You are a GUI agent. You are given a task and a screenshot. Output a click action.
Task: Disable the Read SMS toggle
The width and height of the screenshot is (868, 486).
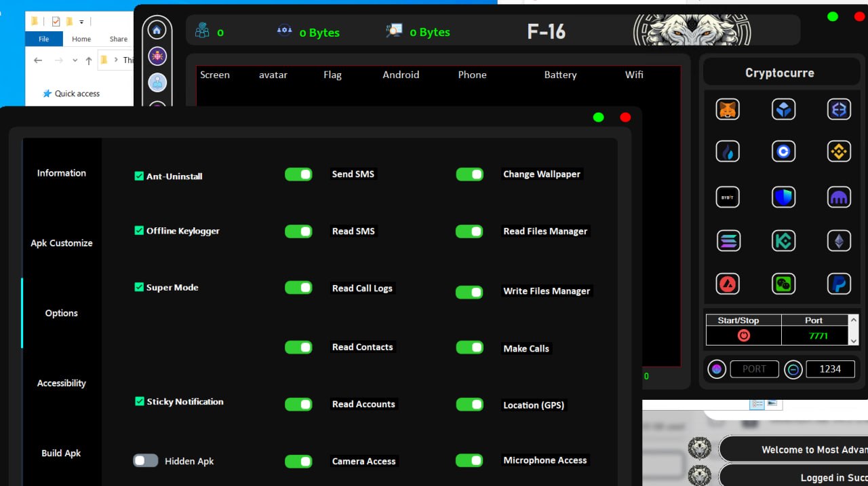pos(298,231)
